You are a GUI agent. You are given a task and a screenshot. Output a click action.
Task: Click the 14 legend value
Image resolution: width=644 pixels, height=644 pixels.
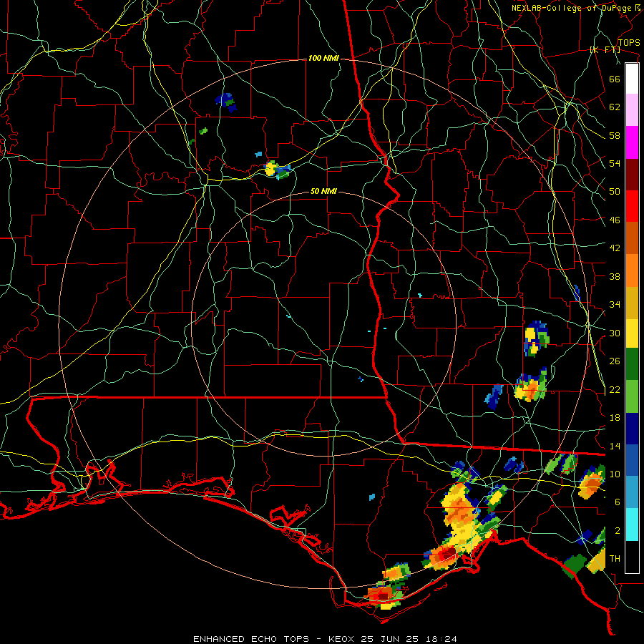[615, 446]
